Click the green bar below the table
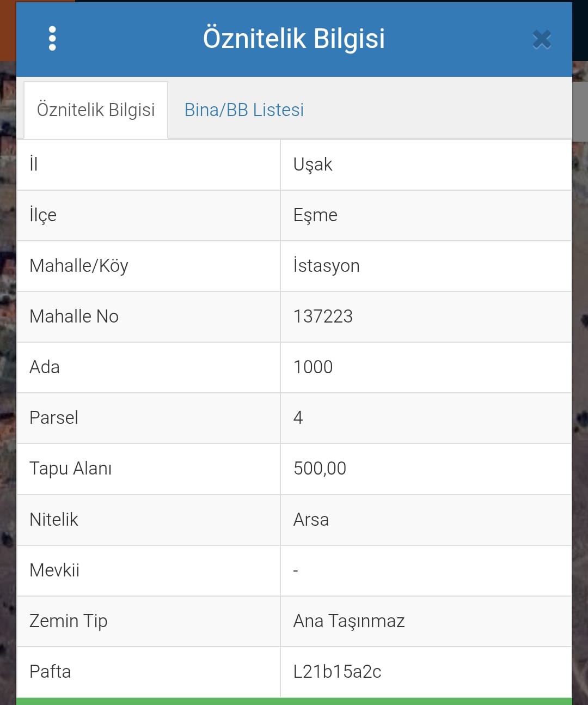Screen dimensions: 588x705 pyautogui.click(x=294, y=701)
